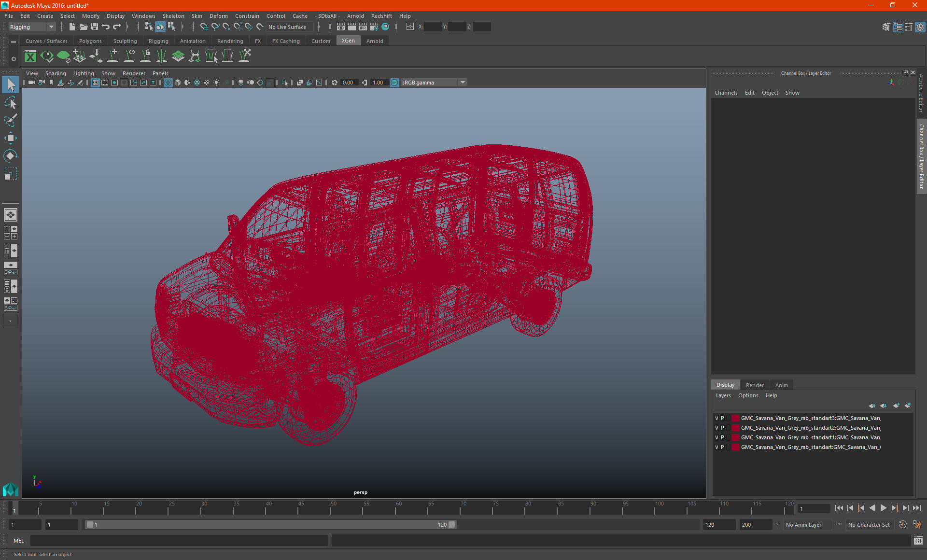Image resolution: width=927 pixels, height=560 pixels.
Task: Click the Hypershade sphere icon in status line
Action: [385, 27]
